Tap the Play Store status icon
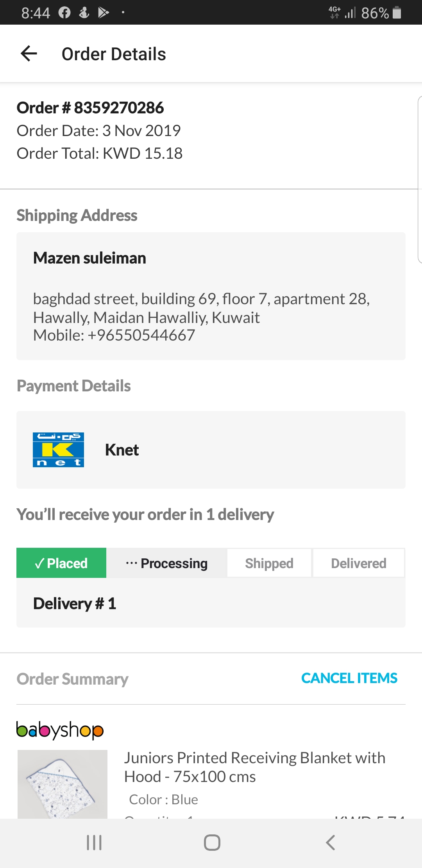Viewport: 422px width, 868px height. point(103,13)
